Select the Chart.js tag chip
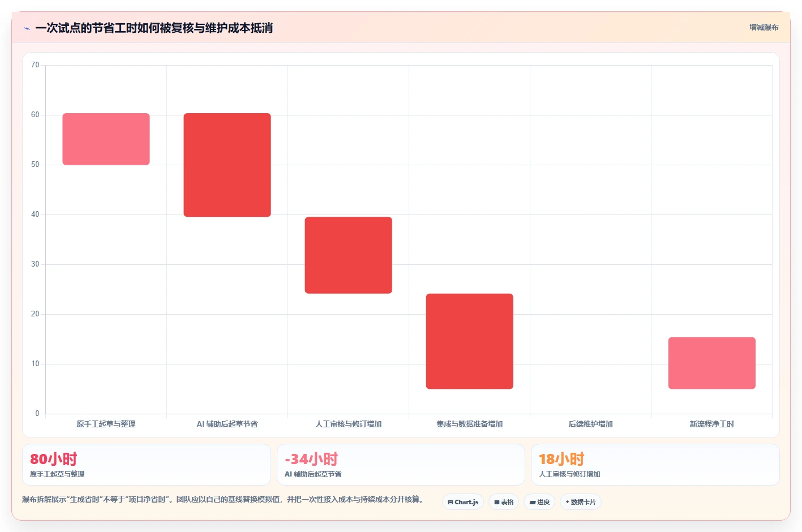Viewport: 802px width, 532px height. pos(463,502)
